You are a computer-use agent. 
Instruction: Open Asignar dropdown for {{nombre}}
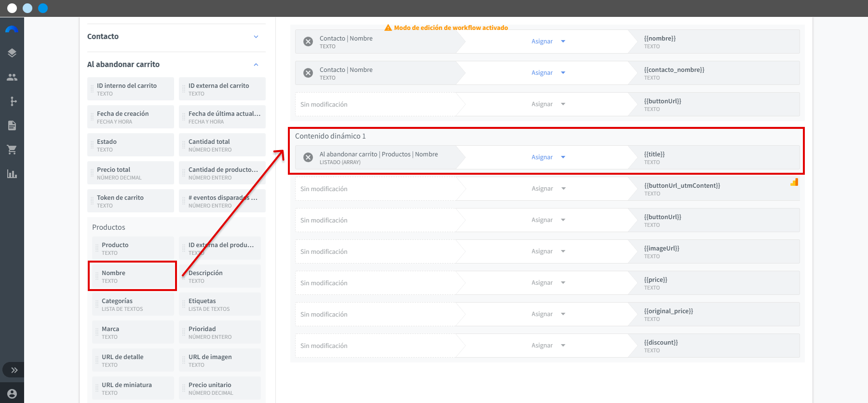548,42
